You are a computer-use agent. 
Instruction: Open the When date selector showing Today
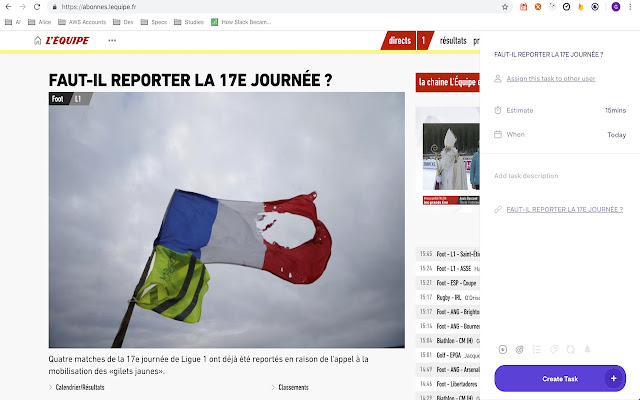(616, 134)
